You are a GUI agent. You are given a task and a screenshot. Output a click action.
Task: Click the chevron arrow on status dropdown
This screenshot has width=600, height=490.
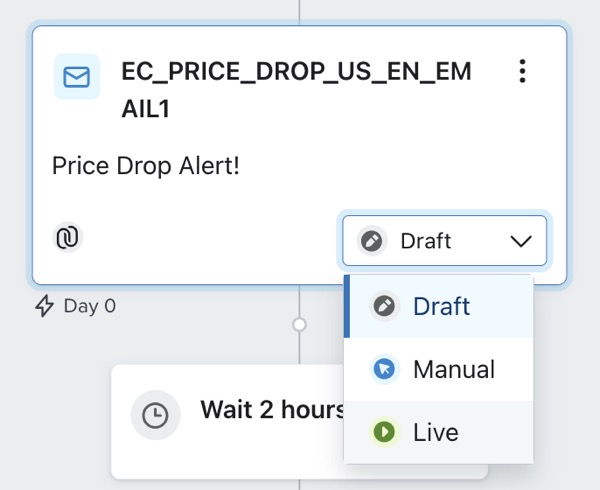pos(520,241)
